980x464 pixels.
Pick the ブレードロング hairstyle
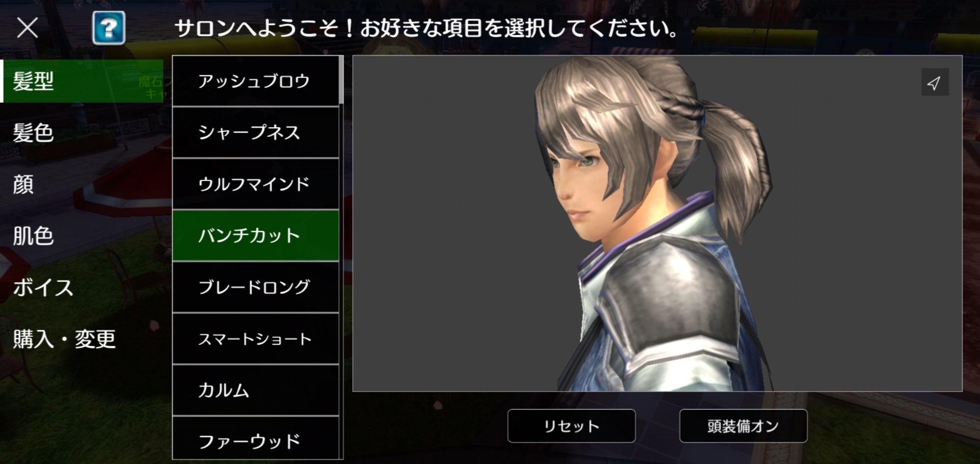tap(256, 287)
